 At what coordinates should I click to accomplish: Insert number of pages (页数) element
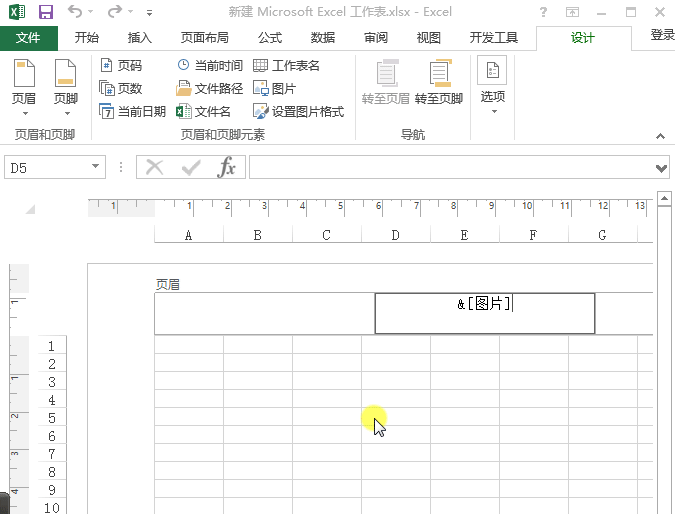pyautogui.click(x=121, y=88)
